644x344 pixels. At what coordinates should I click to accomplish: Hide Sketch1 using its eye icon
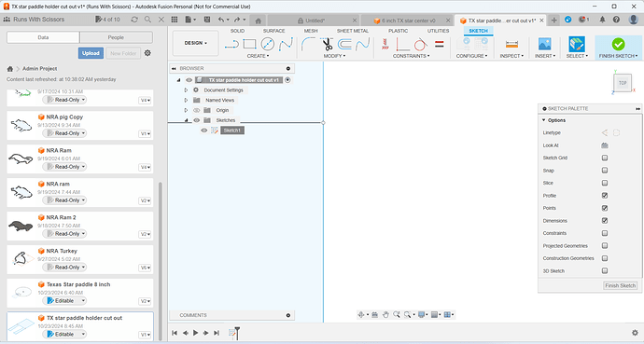[x=204, y=131]
